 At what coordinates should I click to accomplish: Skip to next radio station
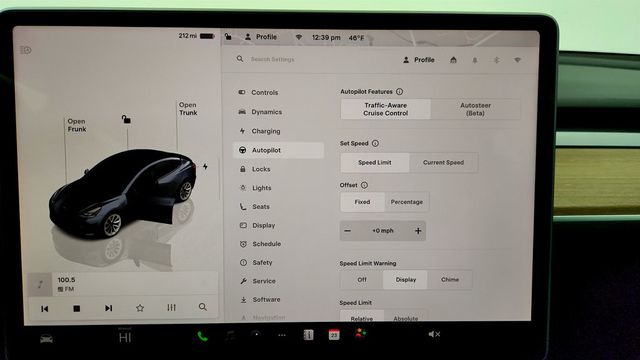click(x=108, y=308)
